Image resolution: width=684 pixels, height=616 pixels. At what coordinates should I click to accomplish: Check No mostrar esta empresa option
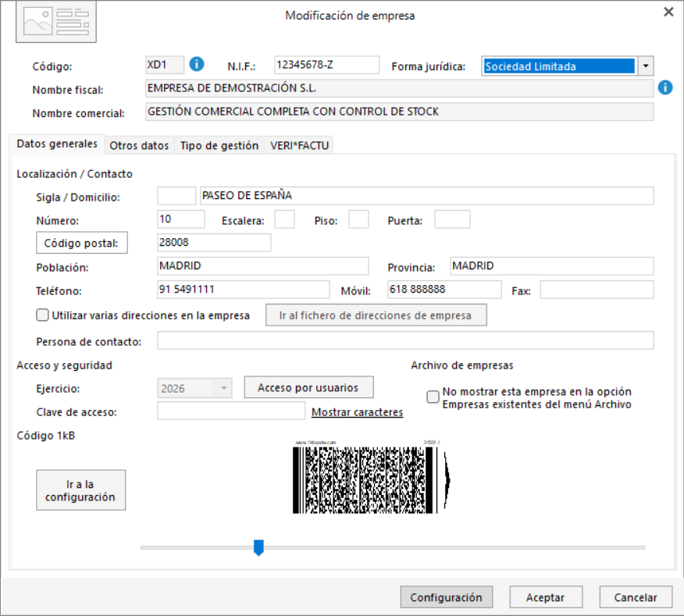coord(433,397)
